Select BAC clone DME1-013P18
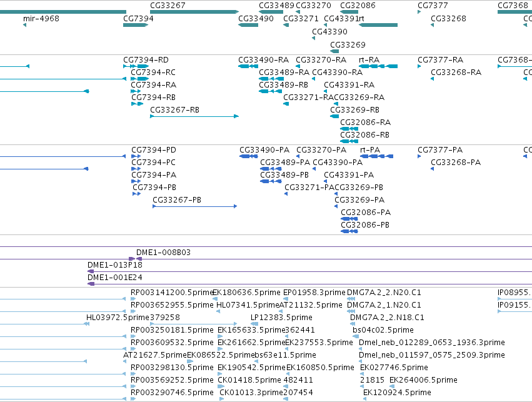 coord(115,265)
